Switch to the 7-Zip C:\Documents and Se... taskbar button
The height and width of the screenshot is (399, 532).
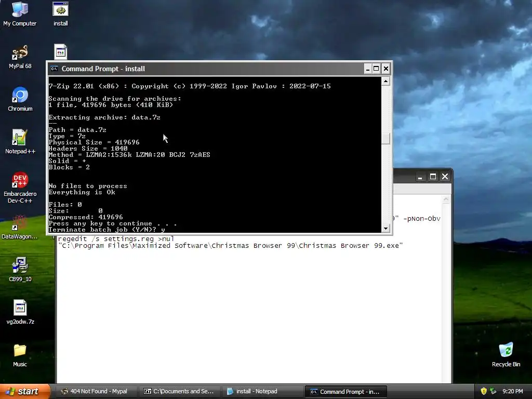pos(179,391)
